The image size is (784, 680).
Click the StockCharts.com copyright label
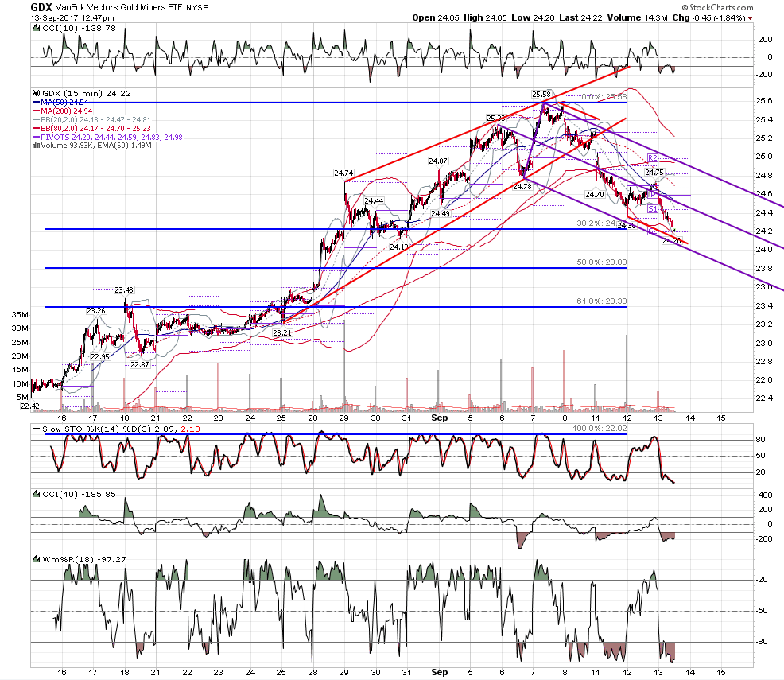(717, 7)
